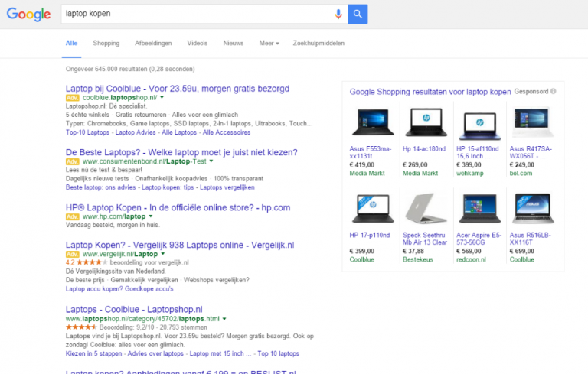Click '€ 699,00' price text

coord(522,251)
